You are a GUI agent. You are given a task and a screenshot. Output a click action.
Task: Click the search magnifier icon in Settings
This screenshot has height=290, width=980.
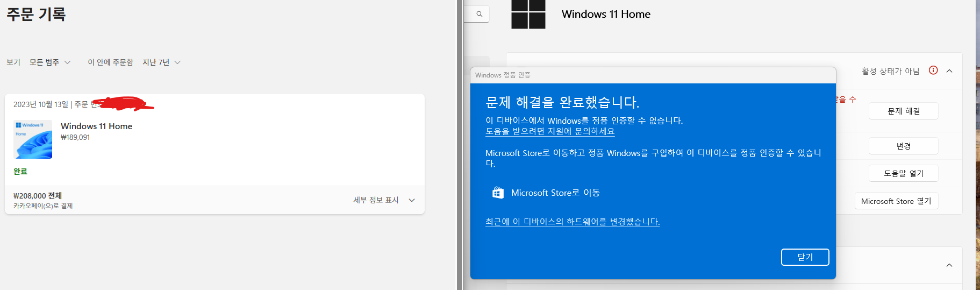pos(480,14)
